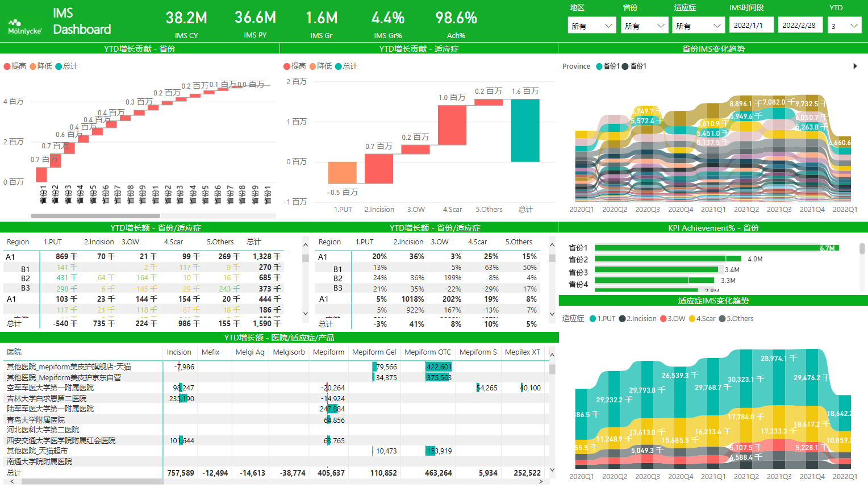Click the 降低 legend in the 适应症 contribution chart
Viewport: 868px width, 487px height.
pos(321,66)
